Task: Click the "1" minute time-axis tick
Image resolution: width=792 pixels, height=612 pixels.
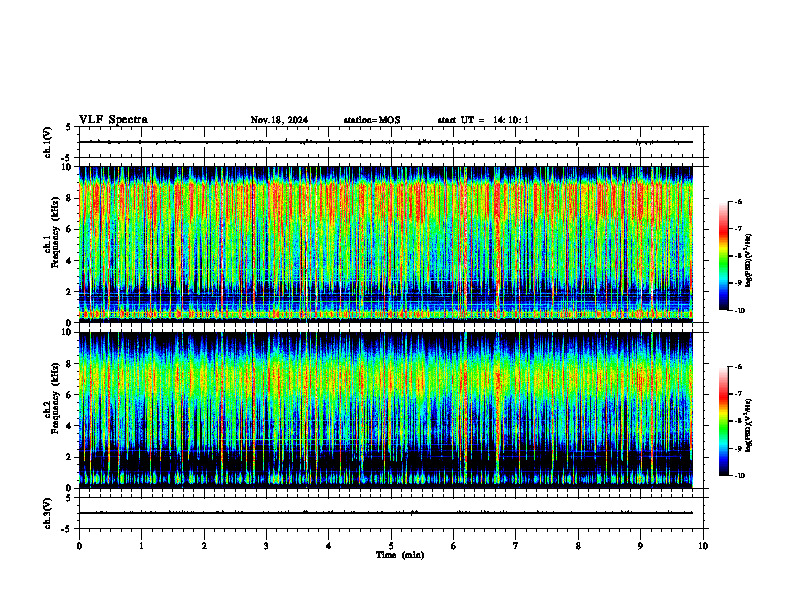Action: tap(141, 546)
